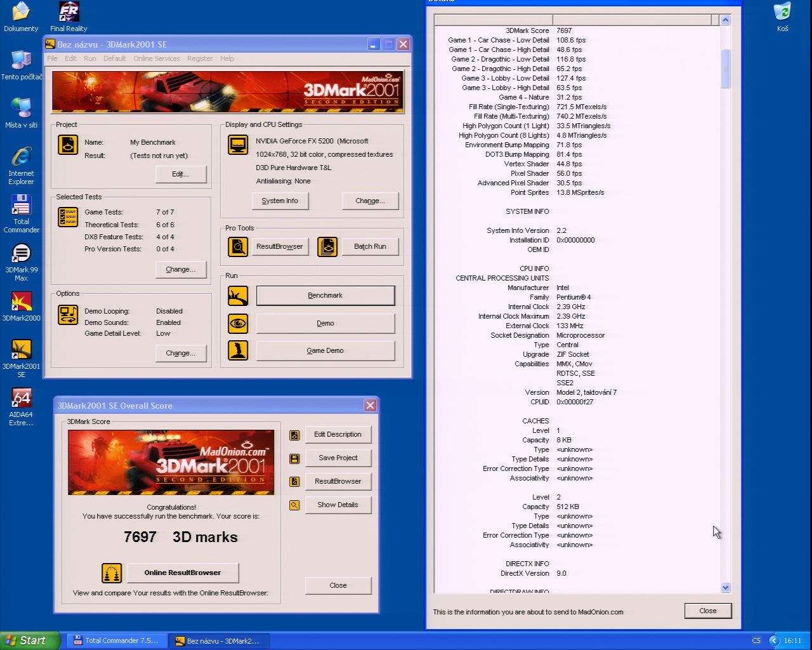Viewport: 812px width, 650px height.
Task: Click the Online ResultBrowser button
Action: coord(183,573)
